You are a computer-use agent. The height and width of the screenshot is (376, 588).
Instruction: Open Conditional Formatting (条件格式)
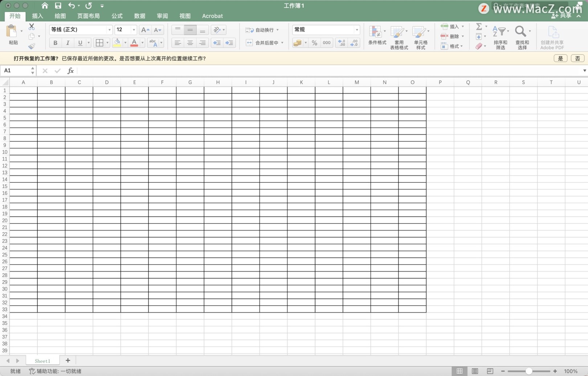click(x=377, y=36)
